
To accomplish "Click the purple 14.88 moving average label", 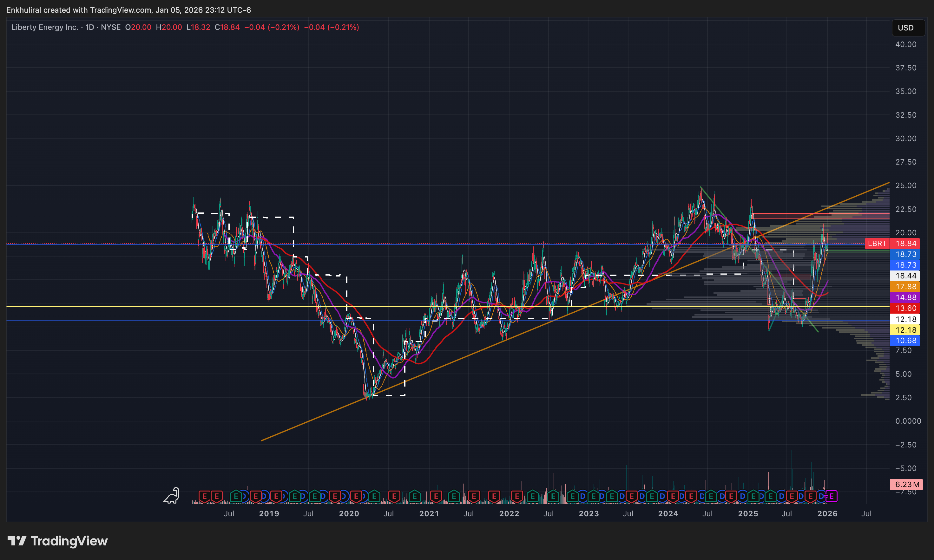I will coord(906,297).
